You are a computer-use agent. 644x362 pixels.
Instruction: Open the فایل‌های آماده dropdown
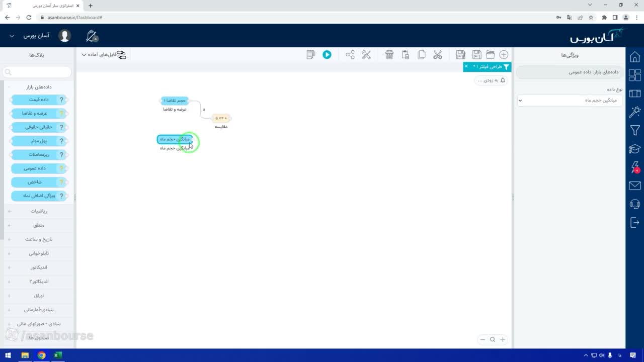pyautogui.click(x=104, y=55)
